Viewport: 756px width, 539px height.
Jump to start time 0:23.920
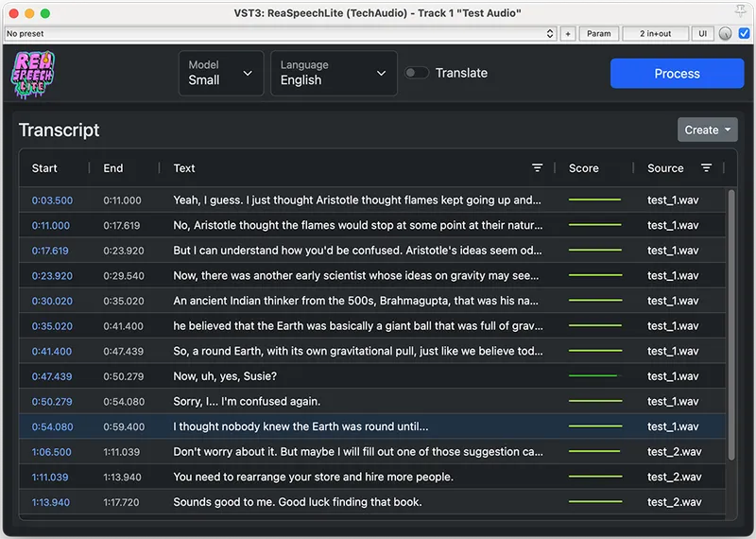click(x=52, y=275)
